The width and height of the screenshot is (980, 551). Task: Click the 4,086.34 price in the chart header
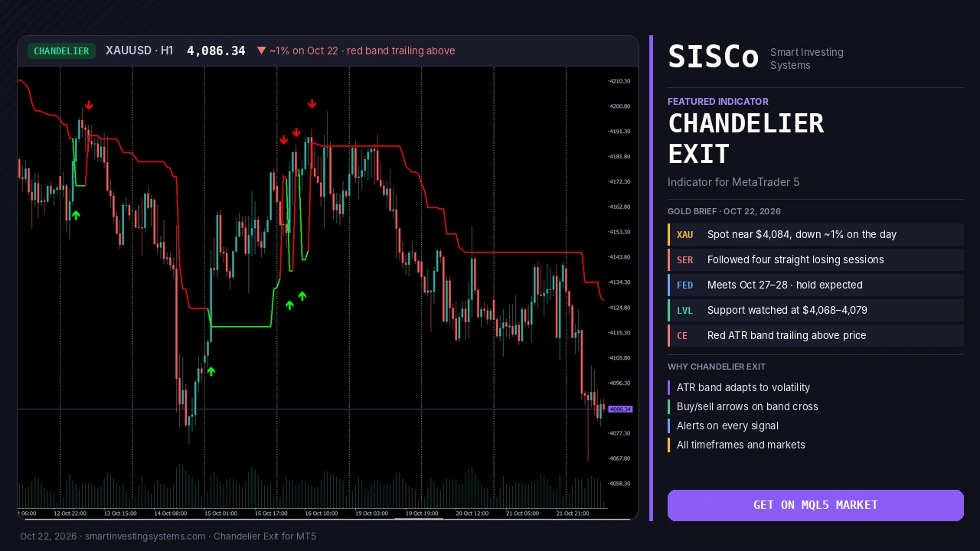click(216, 51)
